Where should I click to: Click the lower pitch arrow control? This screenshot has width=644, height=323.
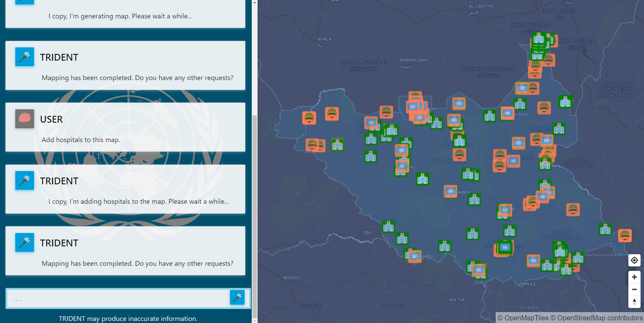click(634, 304)
